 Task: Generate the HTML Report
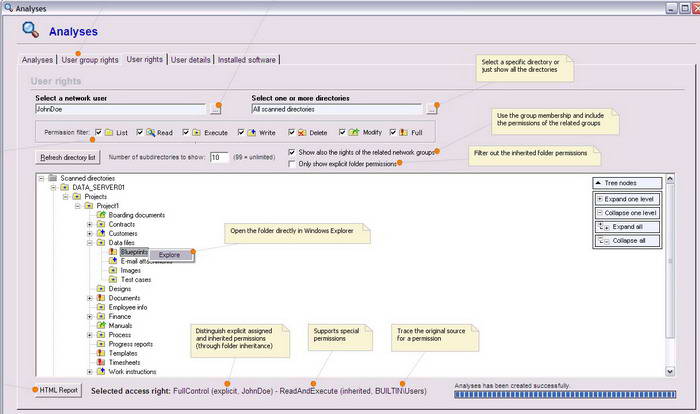[x=58, y=390]
